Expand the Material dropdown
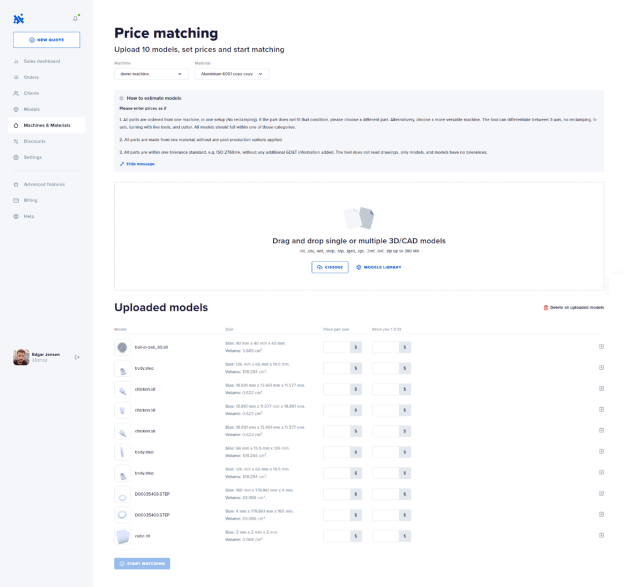640x587 pixels. pyautogui.click(x=231, y=74)
